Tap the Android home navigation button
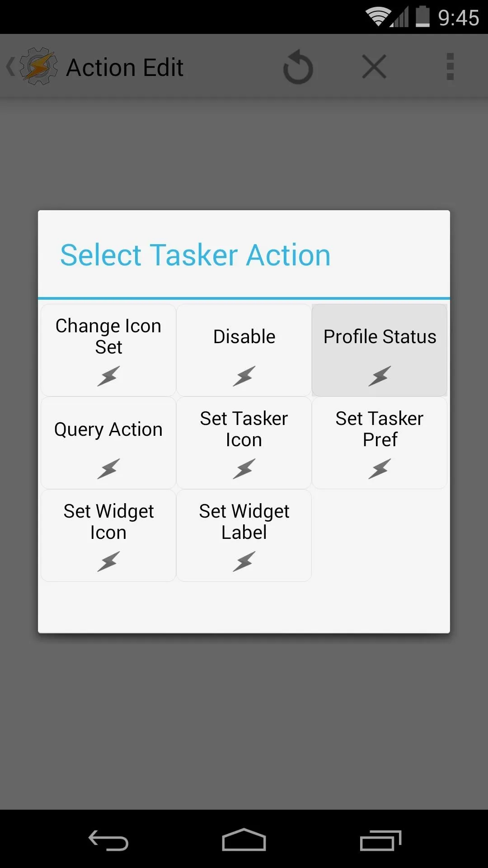The width and height of the screenshot is (488, 868). tap(244, 840)
